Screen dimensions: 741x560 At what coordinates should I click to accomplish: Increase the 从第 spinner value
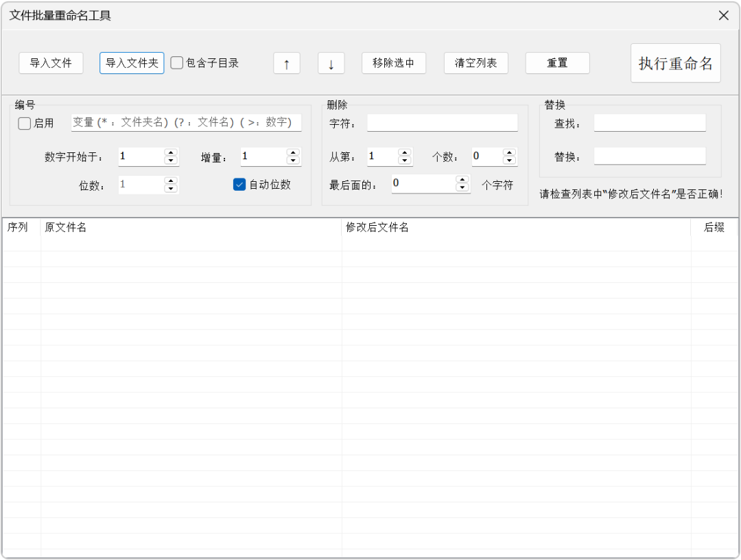(x=405, y=152)
